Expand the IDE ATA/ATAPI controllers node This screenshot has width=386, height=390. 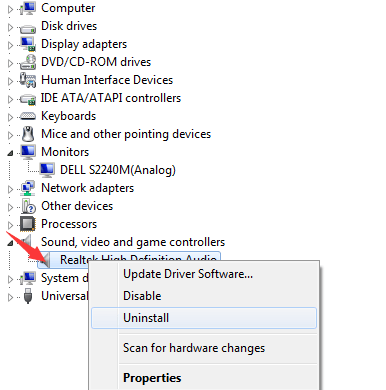10,99
